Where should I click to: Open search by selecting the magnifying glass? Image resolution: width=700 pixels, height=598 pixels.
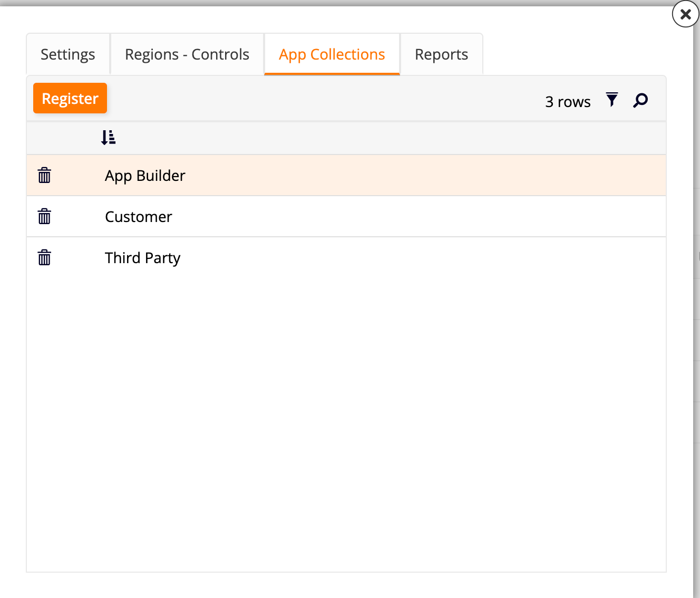[640, 100]
